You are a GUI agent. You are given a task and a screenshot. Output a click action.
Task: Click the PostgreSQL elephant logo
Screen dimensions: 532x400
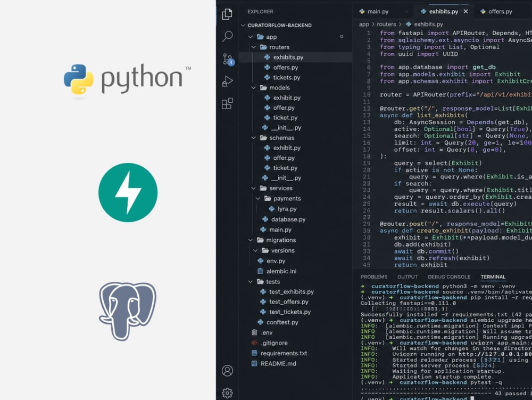[128, 312]
